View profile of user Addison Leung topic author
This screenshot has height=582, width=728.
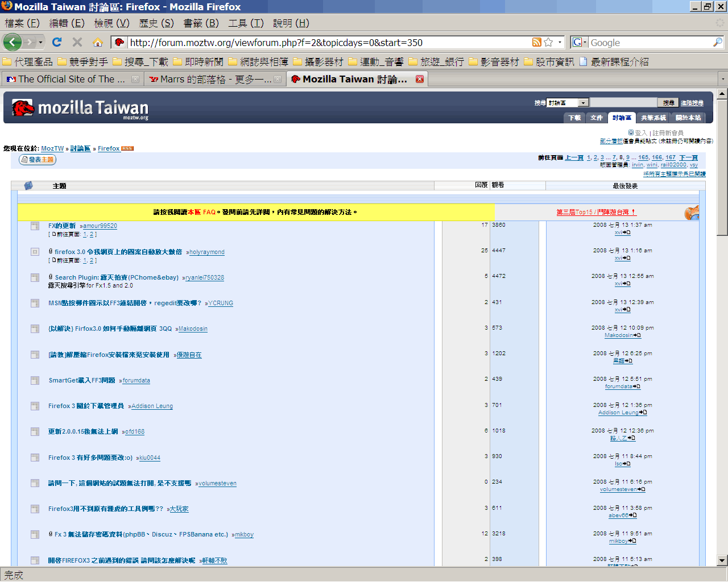click(x=152, y=406)
